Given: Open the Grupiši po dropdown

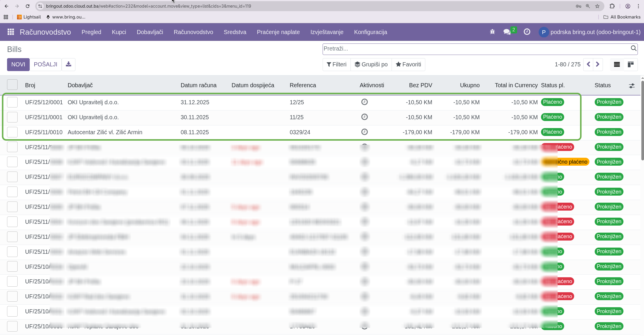Looking at the screenshot, I should 371,64.
